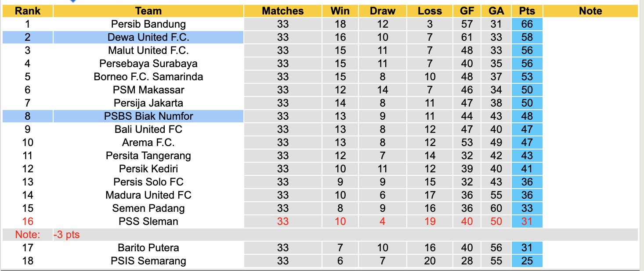Click the Note column header
Viewport: 644px width, 271px height.
(590, 11)
